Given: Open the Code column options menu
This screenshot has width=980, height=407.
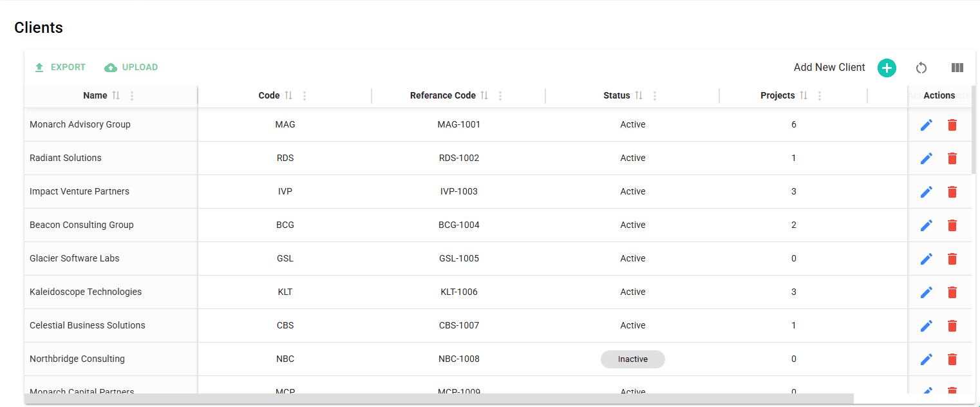Looking at the screenshot, I should (x=304, y=95).
